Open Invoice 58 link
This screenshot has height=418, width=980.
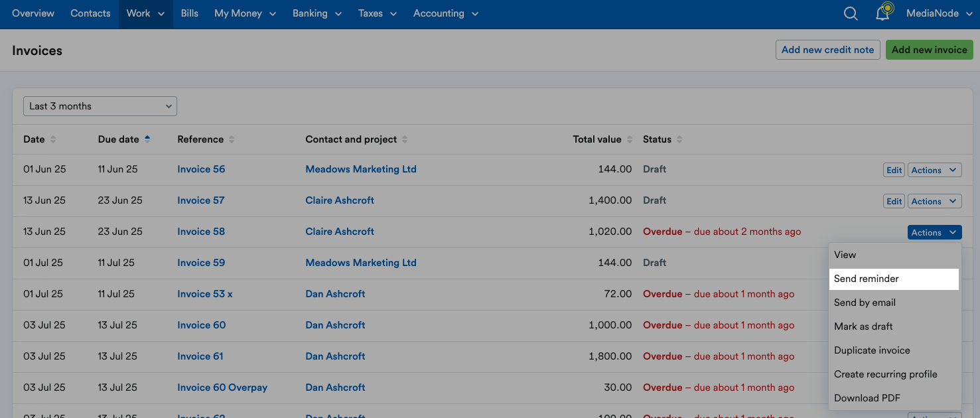pos(201,232)
